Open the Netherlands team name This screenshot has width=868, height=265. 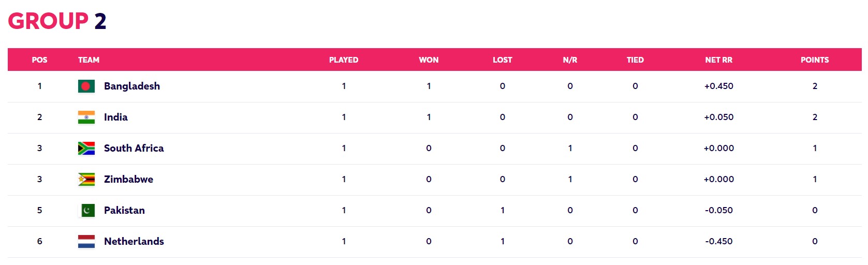click(x=134, y=242)
